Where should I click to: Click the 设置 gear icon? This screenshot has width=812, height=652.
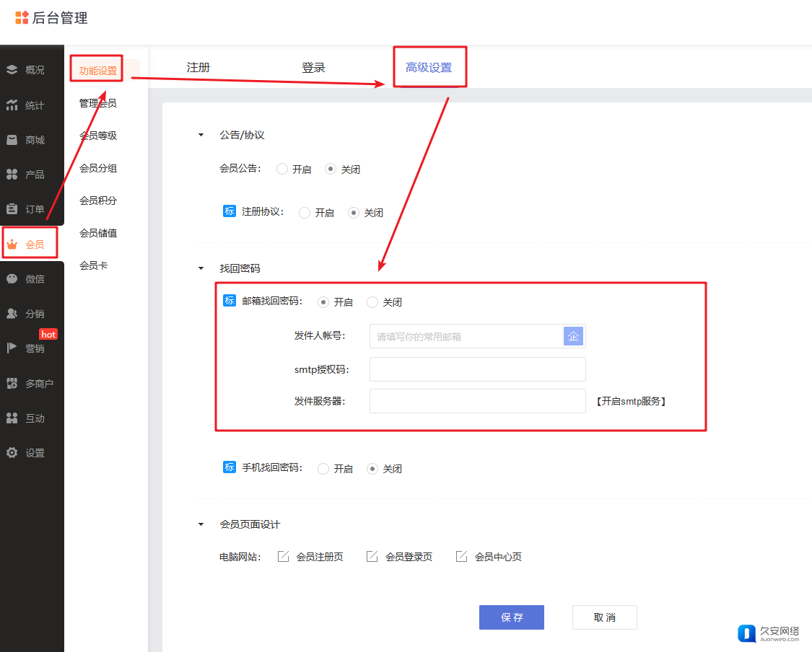pos(12,453)
